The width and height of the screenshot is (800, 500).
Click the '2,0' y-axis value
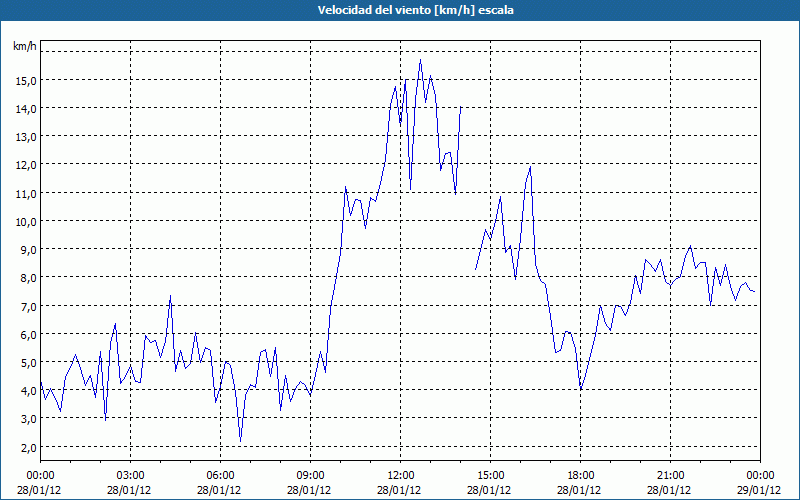(x=29, y=448)
